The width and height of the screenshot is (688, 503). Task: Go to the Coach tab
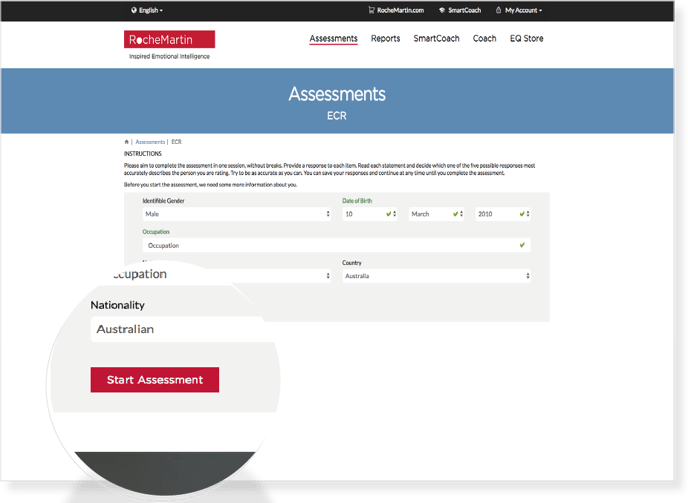(484, 39)
